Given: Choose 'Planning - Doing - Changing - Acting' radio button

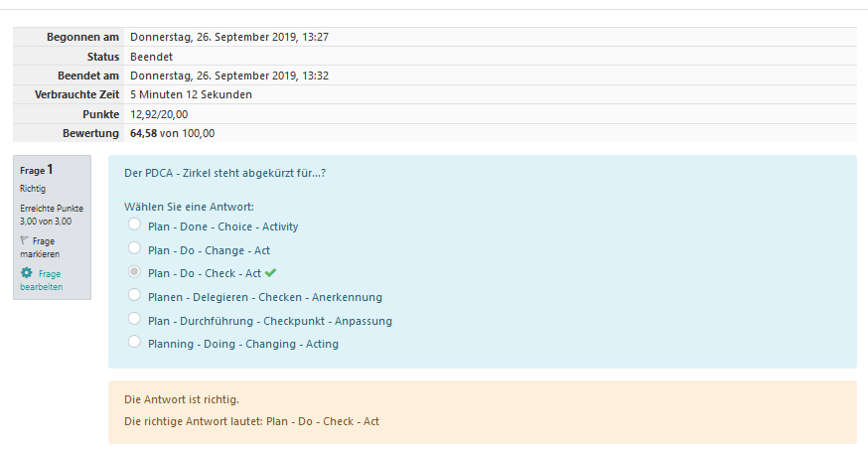Looking at the screenshot, I should (134, 343).
